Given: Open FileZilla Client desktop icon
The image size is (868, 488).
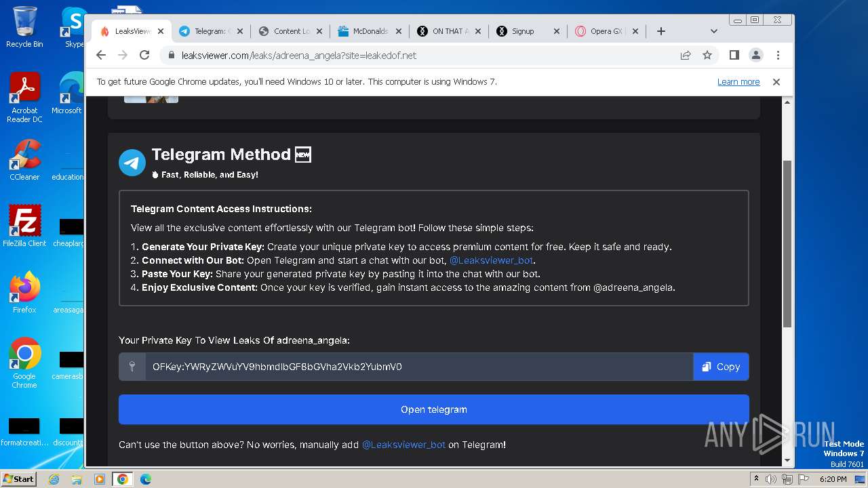Looking at the screenshot, I should (x=24, y=226).
